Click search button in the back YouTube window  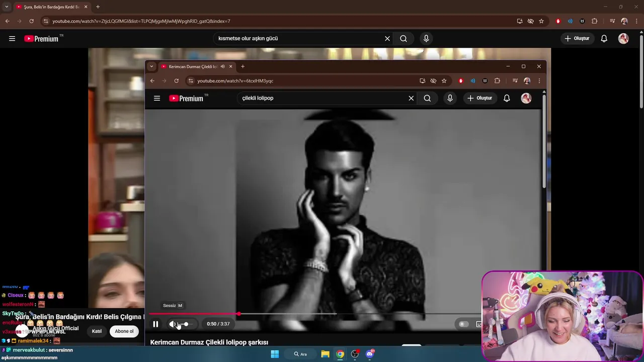click(x=404, y=39)
